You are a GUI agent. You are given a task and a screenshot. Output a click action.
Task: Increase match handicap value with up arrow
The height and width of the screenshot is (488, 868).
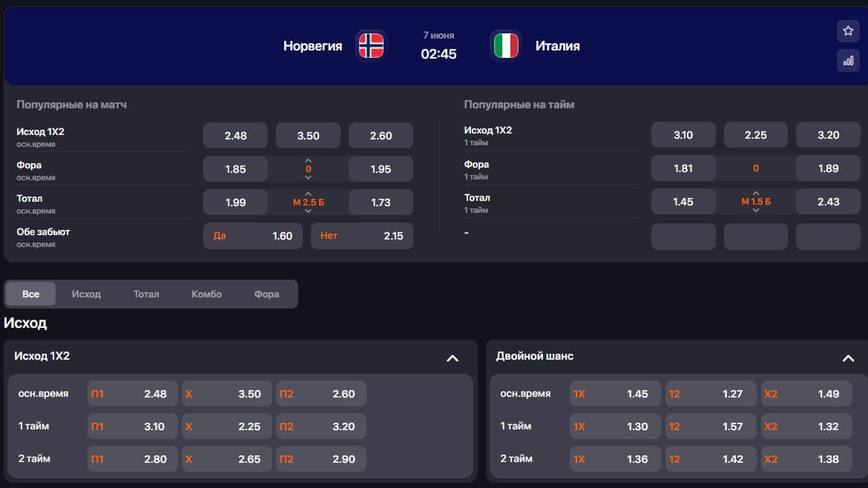coord(309,160)
